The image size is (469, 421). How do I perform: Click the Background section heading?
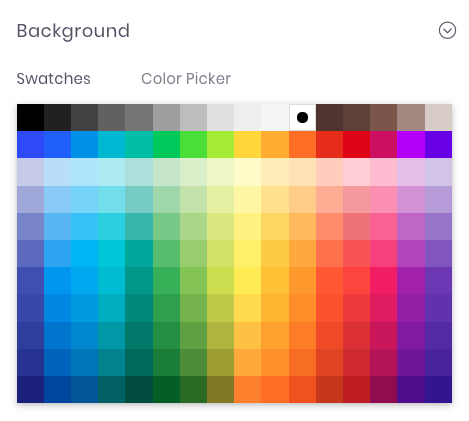tap(73, 31)
